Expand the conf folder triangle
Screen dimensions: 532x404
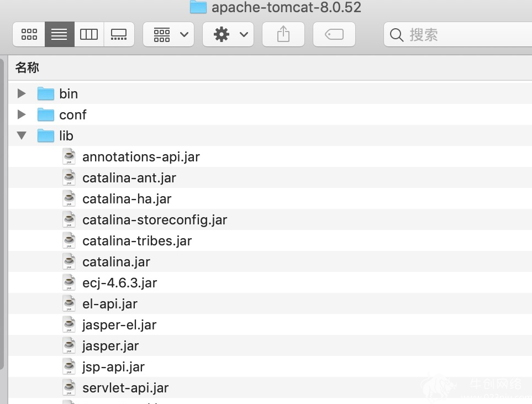point(22,114)
